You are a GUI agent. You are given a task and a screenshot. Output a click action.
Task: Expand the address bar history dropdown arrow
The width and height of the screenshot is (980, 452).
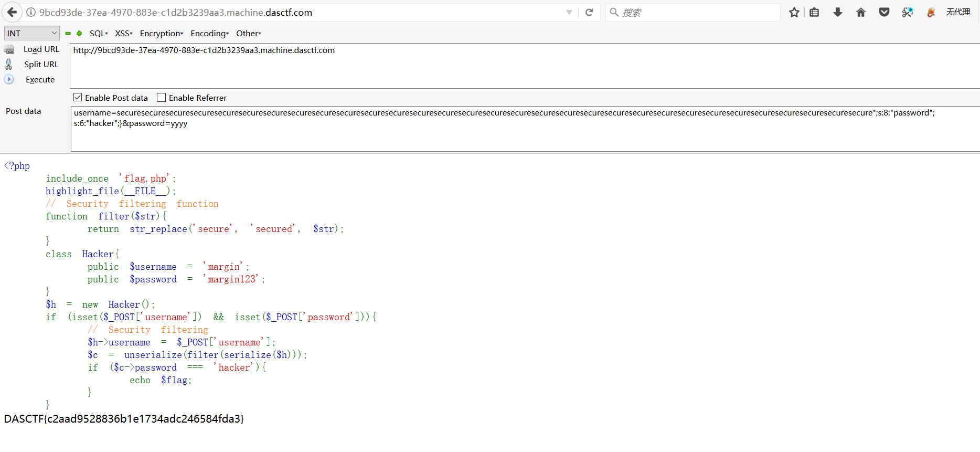click(x=569, y=12)
